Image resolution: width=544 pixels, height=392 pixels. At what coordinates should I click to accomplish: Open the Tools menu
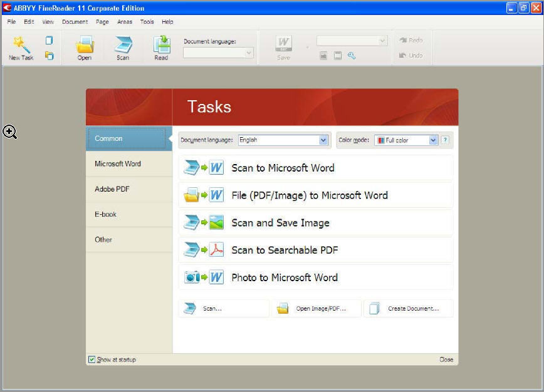coord(147,22)
